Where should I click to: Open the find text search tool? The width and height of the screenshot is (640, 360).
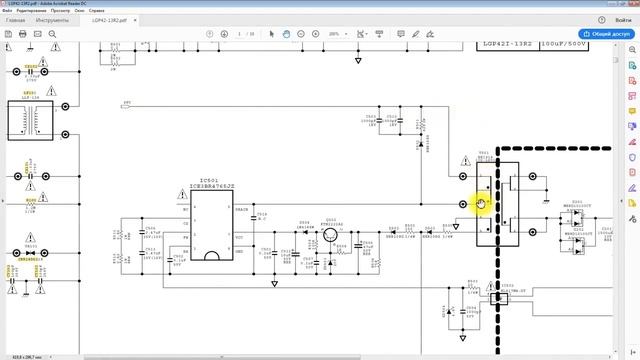pyautogui.click(x=52, y=34)
